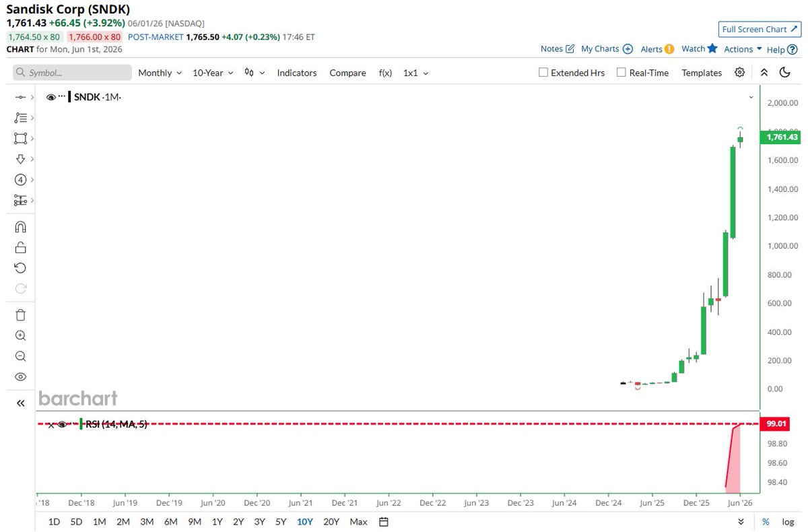Open the Notes link
The width and height of the screenshot is (808, 532).
click(558, 49)
